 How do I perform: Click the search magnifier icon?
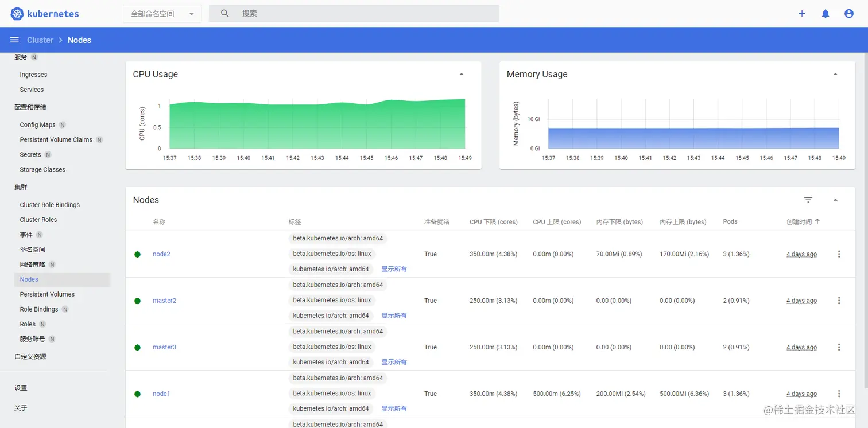coord(225,13)
